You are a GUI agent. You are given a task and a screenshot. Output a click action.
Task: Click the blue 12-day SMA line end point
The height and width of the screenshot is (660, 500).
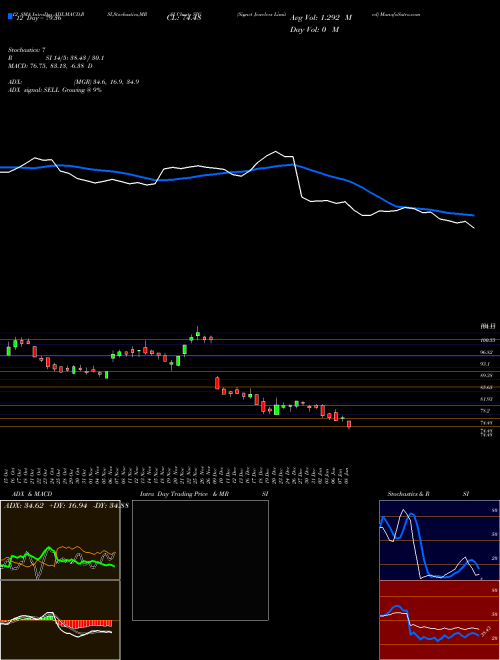[473, 215]
